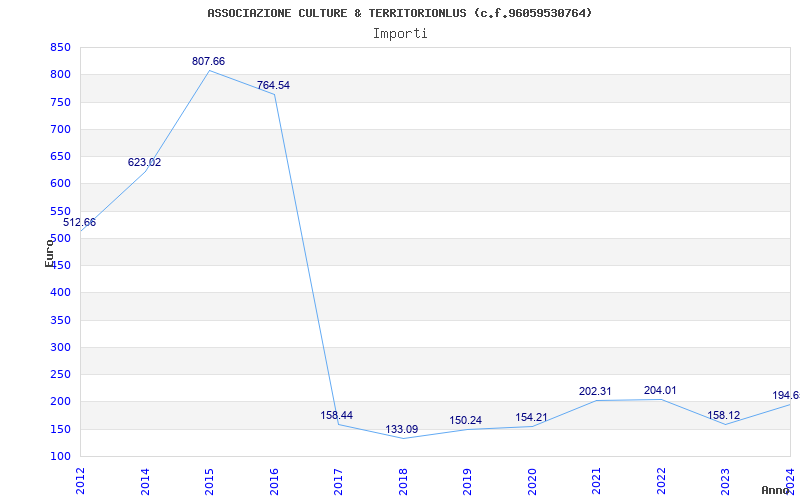
Task: Click the 250 y-axis tick label
Action: click(60, 374)
